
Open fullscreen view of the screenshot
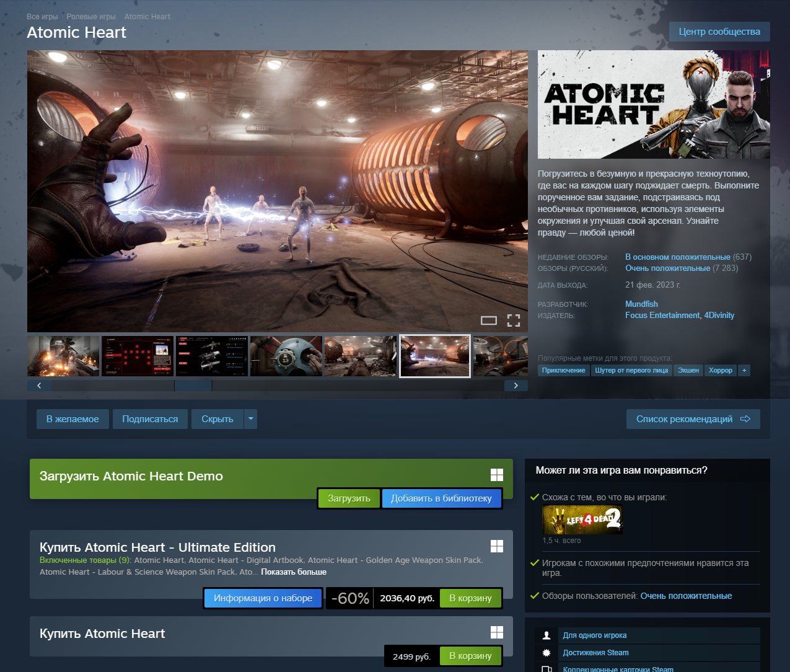514,321
